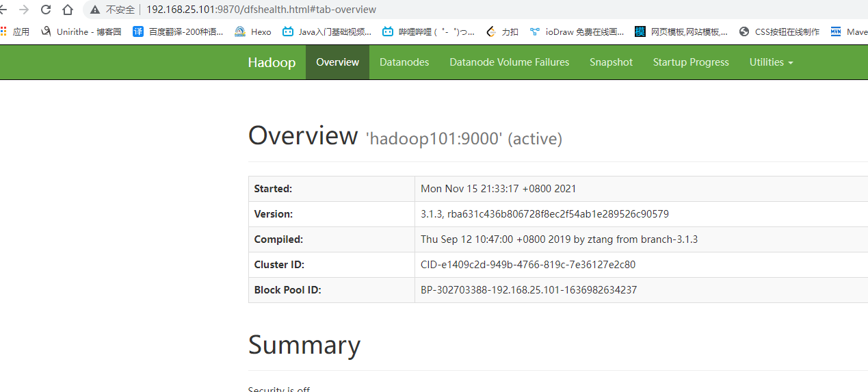This screenshot has width=868, height=392.
Task: Open the CSS按钮在线制作 bookmark
Action: coord(779,31)
